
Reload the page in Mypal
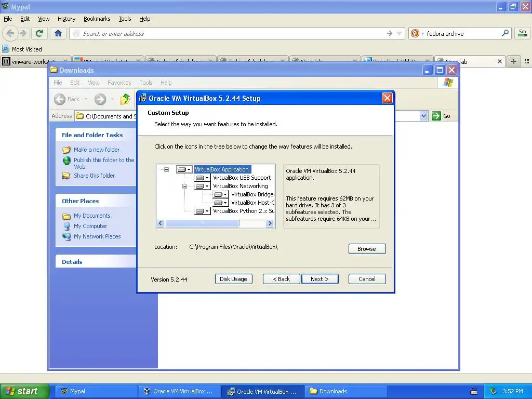click(x=39, y=33)
